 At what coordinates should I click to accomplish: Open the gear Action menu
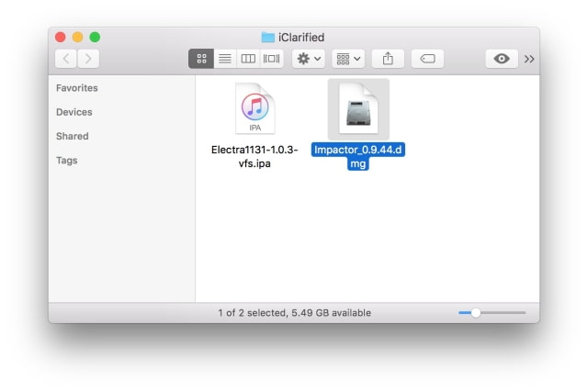tap(309, 59)
